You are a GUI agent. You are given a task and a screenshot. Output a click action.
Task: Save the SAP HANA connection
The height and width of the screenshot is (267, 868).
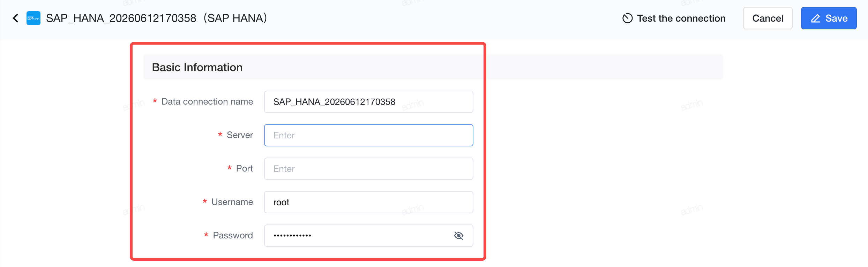829,18
